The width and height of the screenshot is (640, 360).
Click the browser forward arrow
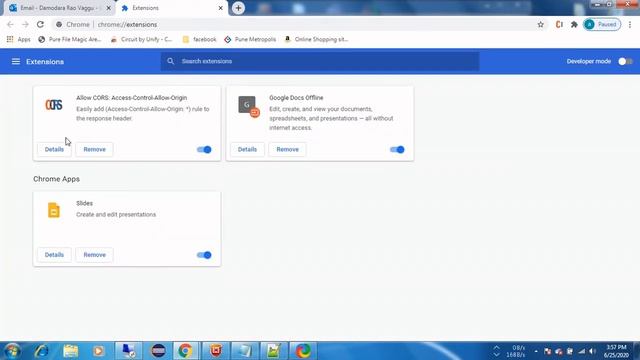pos(25,24)
